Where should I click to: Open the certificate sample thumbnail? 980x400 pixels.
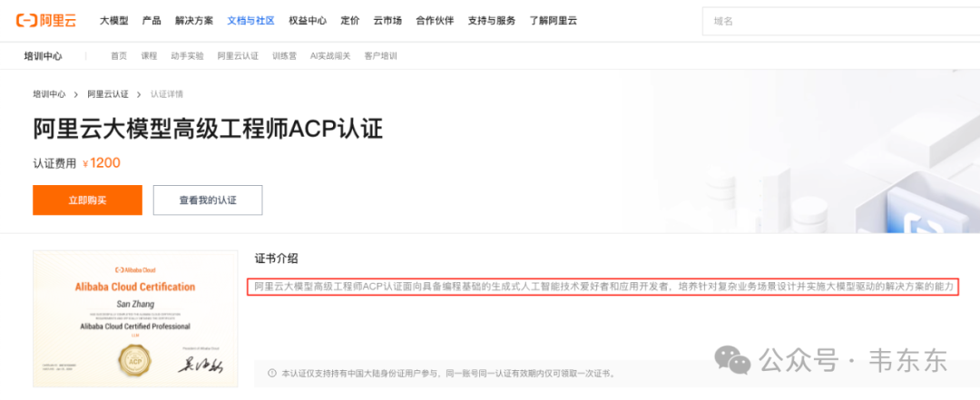pyautogui.click(x=135, y=319)
